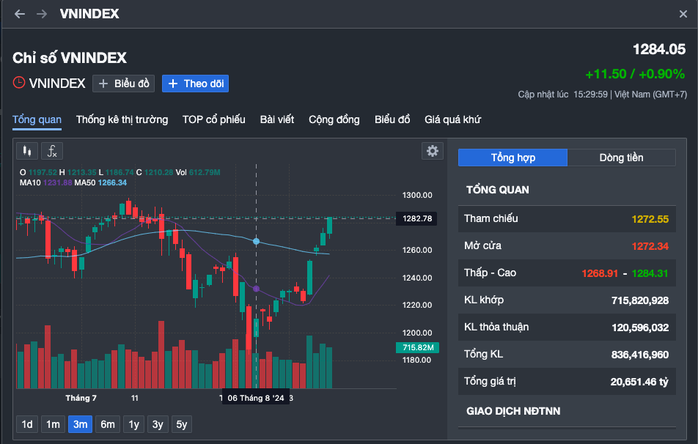Click the TỔNG QUAN heading
This screenshot has width=698, height=444.
coord(498,190)
